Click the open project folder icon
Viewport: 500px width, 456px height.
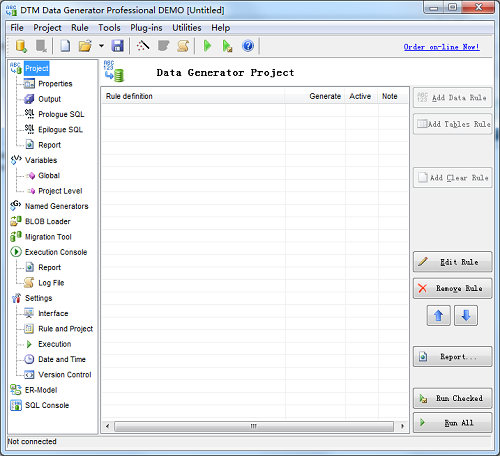coord(85,46)
